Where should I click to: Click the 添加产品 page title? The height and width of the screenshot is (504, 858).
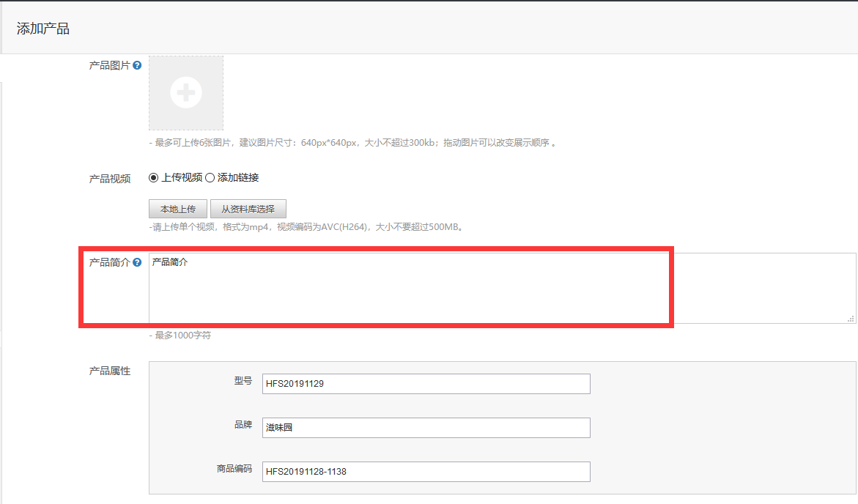pyautogui.click(x=43, y=29)
